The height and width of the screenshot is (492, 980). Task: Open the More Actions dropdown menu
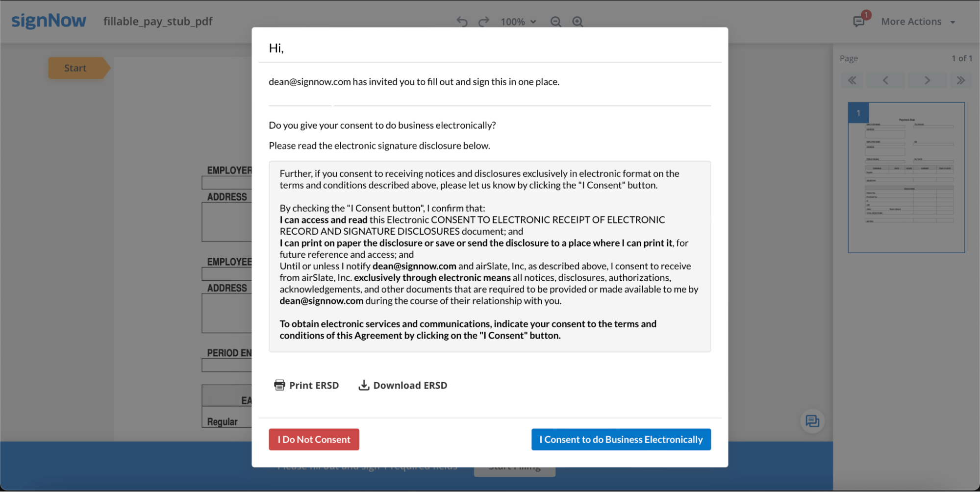coord(918,22)
